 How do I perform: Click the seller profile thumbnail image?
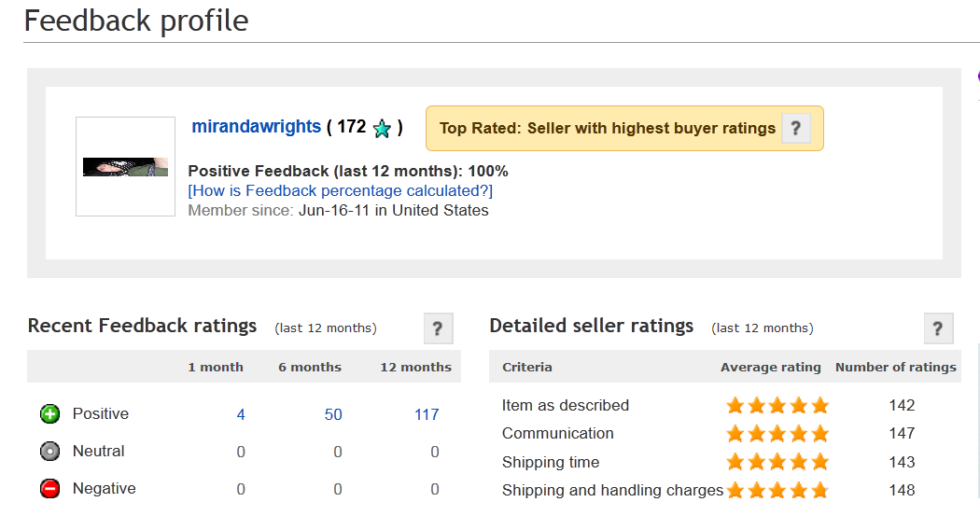tap(126, 167)
